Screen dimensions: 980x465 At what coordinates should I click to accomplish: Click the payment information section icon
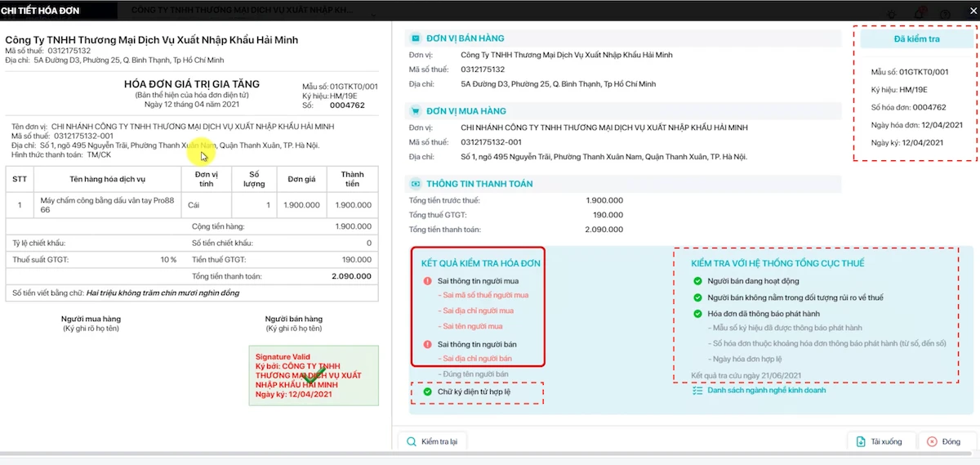416,184
